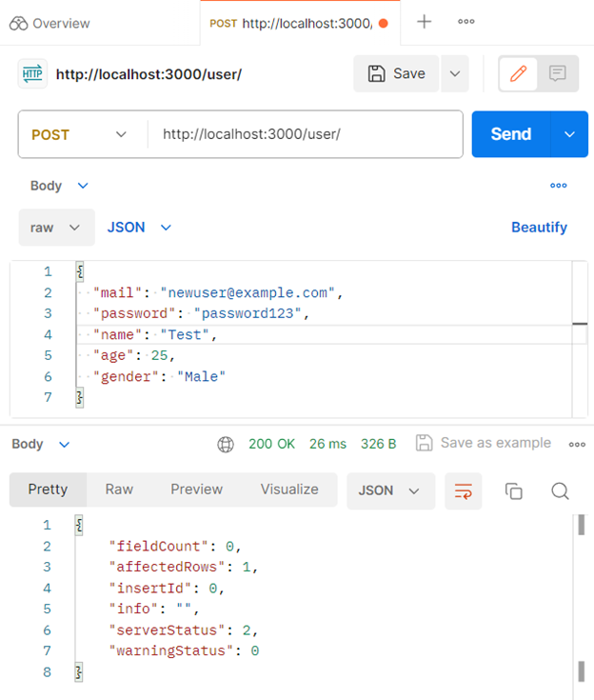Open the request body three-dot options
The height and width of the screenshot is (700, 594).
[x=559, y=186]
